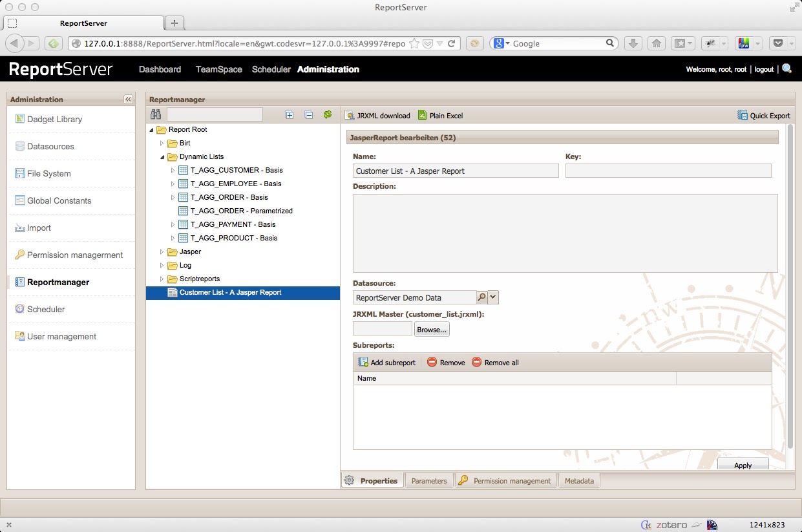This screenshot has height=532, width=802.
Task: Open a new browser tab with plus
Action: pyautogui.click(x=174, y=23)
